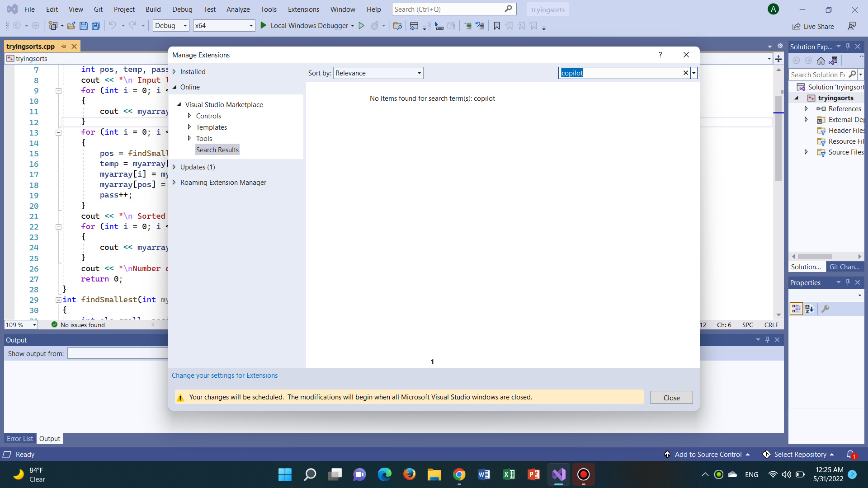Image resolution: width=868 pixels, height=488 pixels.
Task: Click Change your settings for Extensions
Action: [x=225, y=375]
